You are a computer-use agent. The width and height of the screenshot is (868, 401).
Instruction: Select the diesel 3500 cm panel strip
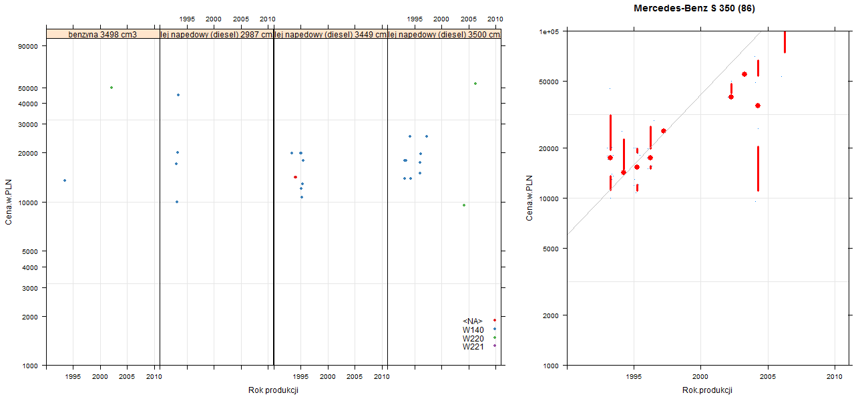point(445,34)
